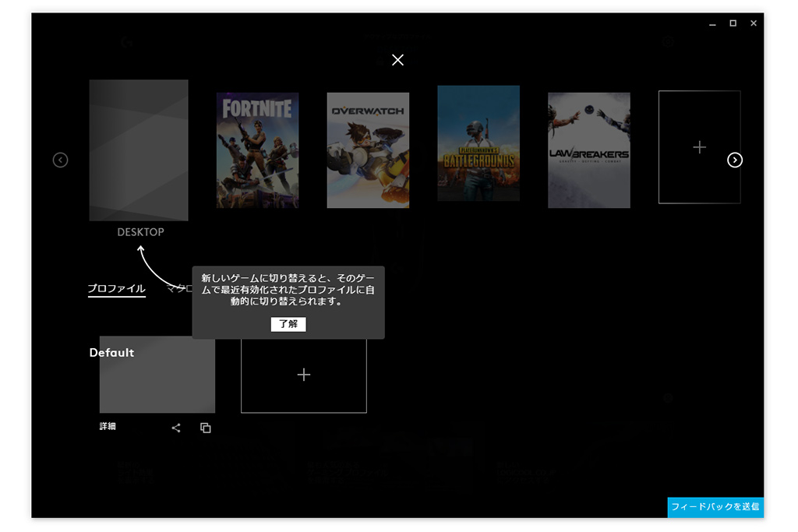This screenshot has width=798, height=532.
Task: Minimize the G HUB window
Action: pos(712,23)
